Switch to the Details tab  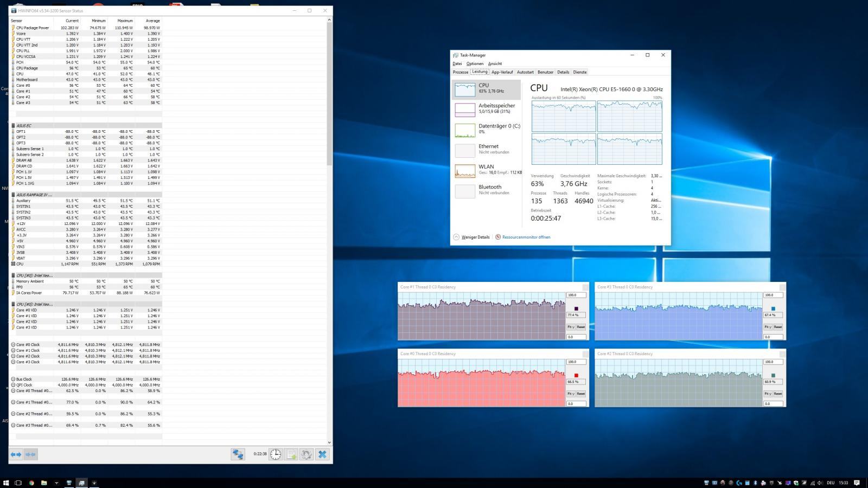(563, 72)
